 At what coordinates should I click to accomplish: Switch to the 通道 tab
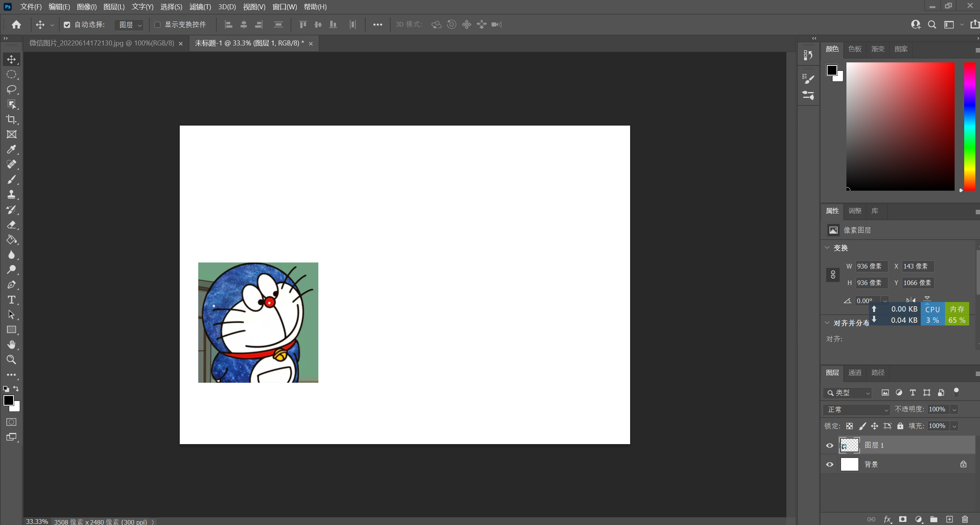click(x=855, y=372)
